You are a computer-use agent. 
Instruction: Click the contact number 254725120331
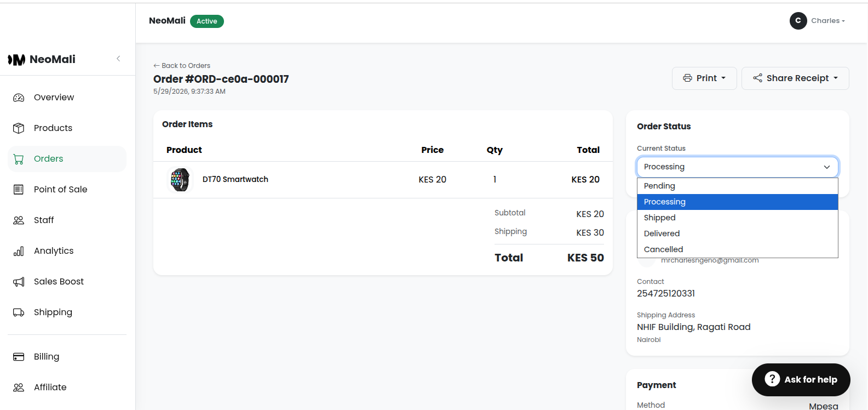tap(666, 293)
